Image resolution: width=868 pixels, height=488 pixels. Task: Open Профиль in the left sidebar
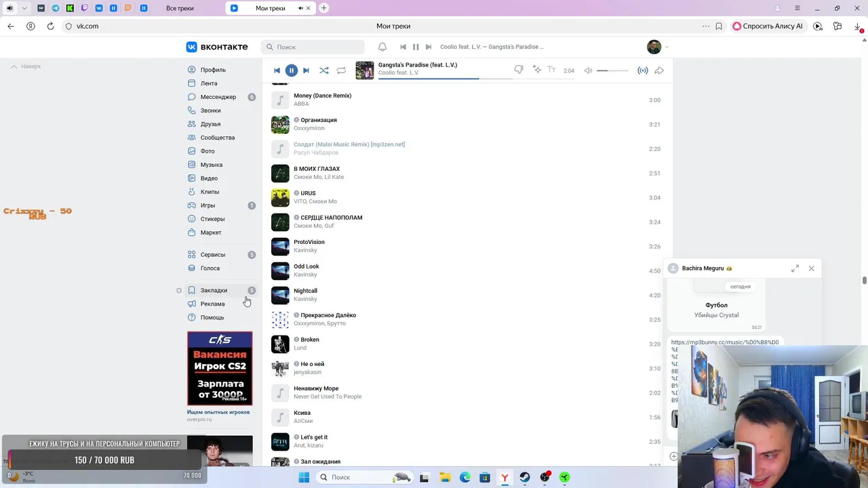(x=213, y=70)
